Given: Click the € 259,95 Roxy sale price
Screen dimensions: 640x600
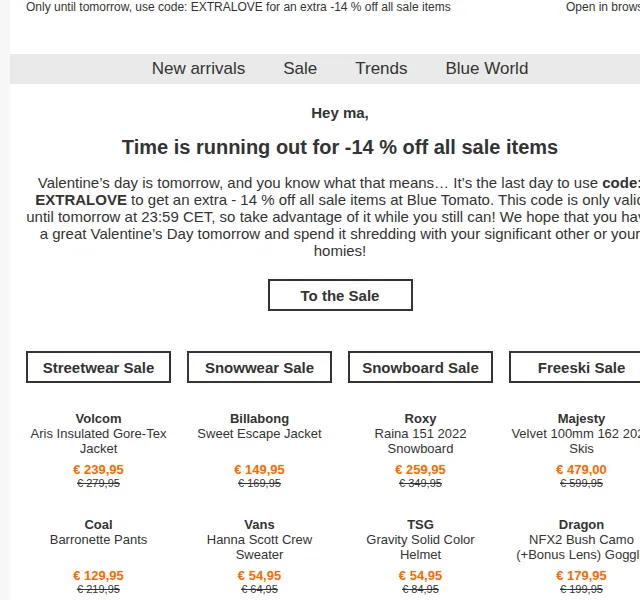Looking at the screenshot, I should click(420, 469).
